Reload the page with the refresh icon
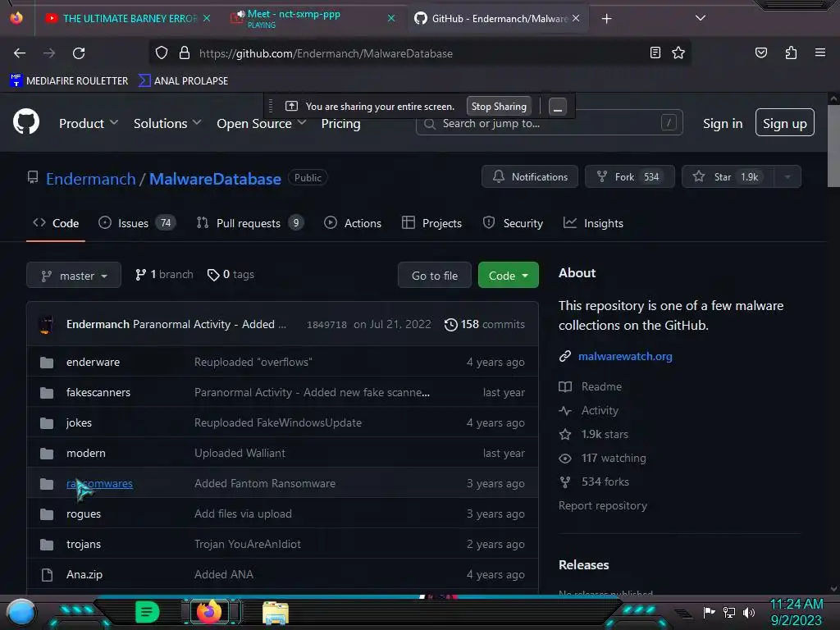 pyautogui.click(x=79, y=53)
